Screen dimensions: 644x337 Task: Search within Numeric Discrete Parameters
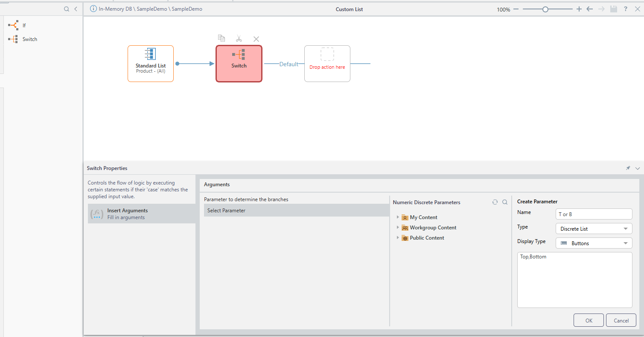(505, 202)
